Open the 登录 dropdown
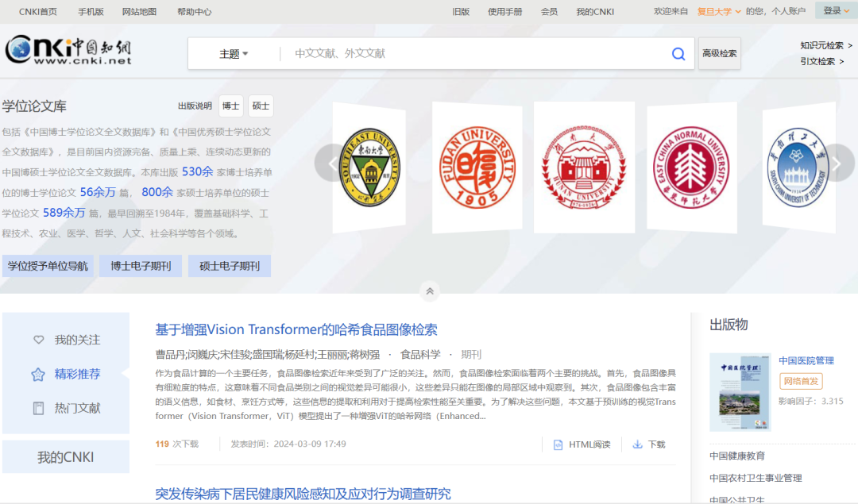The image size is (858, 504). coord(836,10)
